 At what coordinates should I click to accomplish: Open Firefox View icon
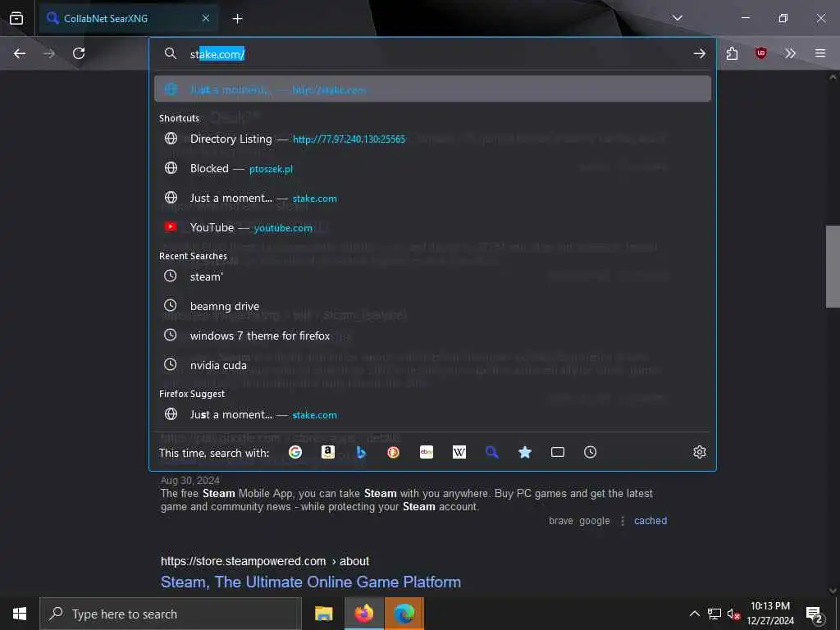click(x=16, y=18)
